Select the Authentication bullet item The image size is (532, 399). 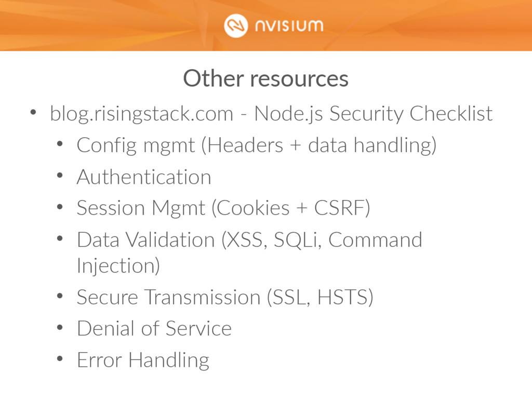[144, 177]
